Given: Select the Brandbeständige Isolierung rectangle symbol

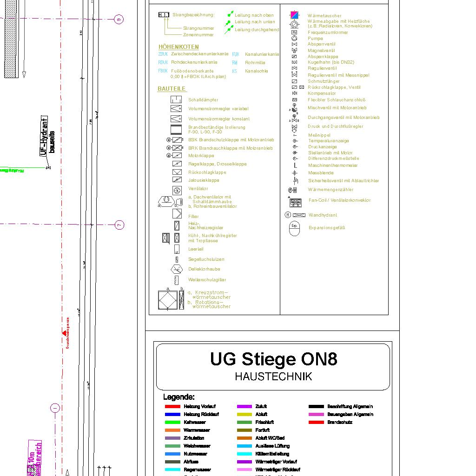Looking at the screenshot, I should click(176, 129).
